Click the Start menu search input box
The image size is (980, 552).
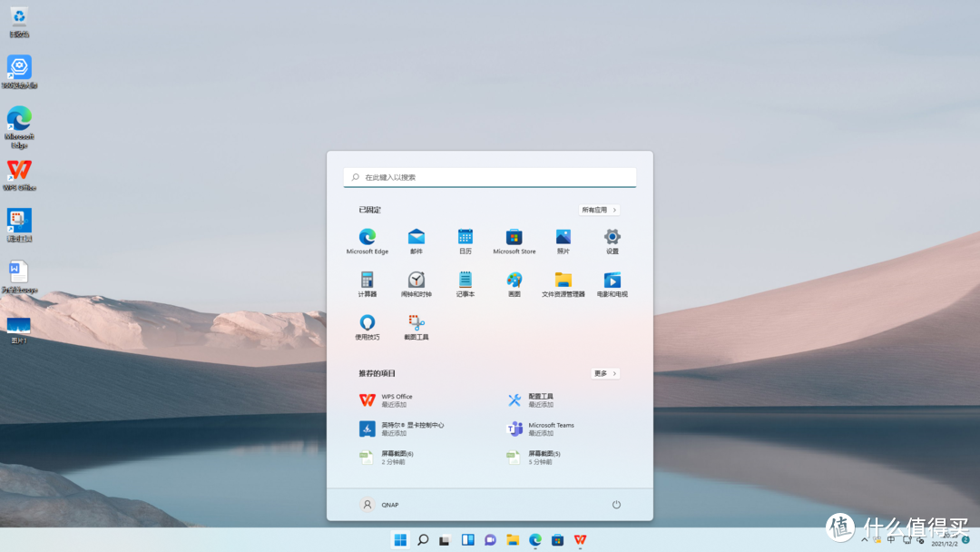point(490,176)
